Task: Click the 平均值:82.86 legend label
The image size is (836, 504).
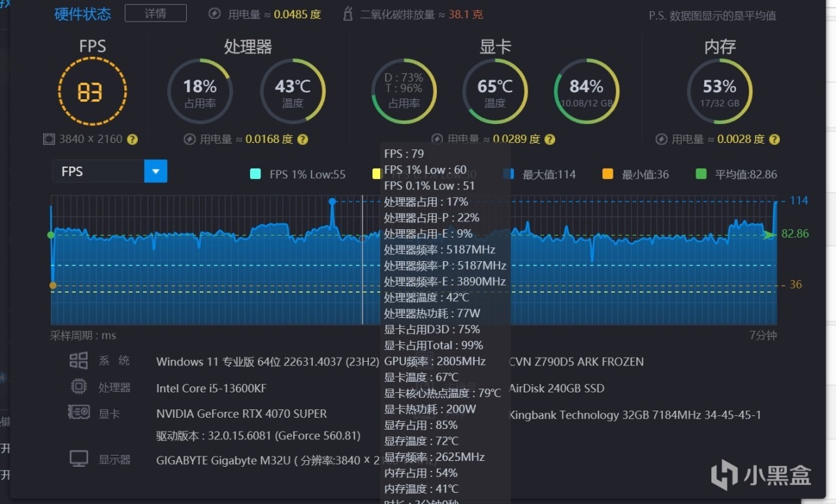Action: 746,174
